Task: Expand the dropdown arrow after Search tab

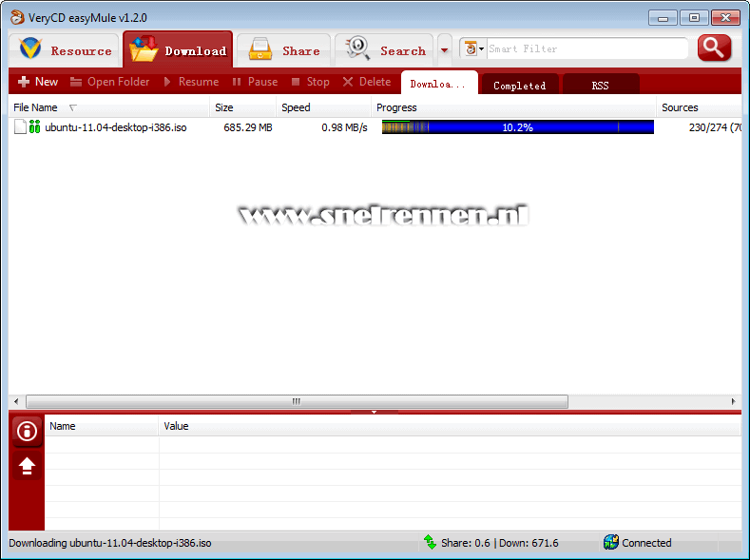Action: pyautogui.click(x=444, y=50)
